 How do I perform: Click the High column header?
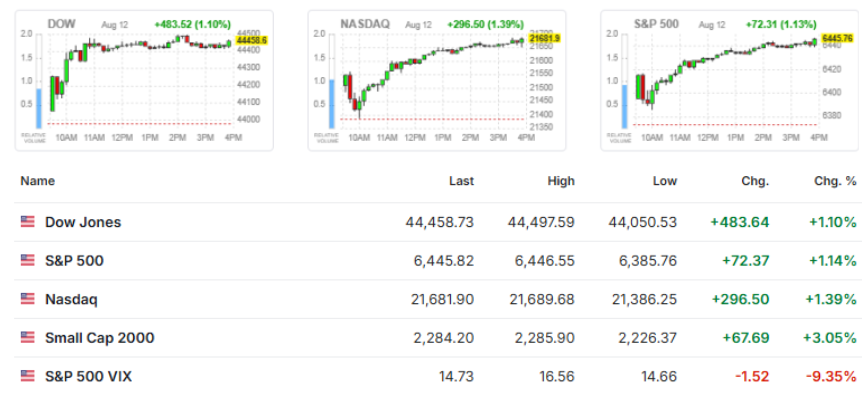coord(561,181)
